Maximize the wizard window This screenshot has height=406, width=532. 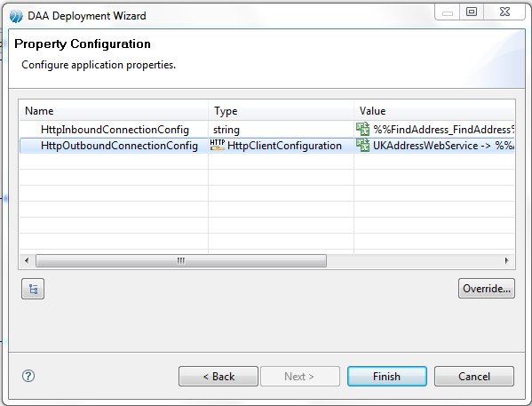click(472, 12)
